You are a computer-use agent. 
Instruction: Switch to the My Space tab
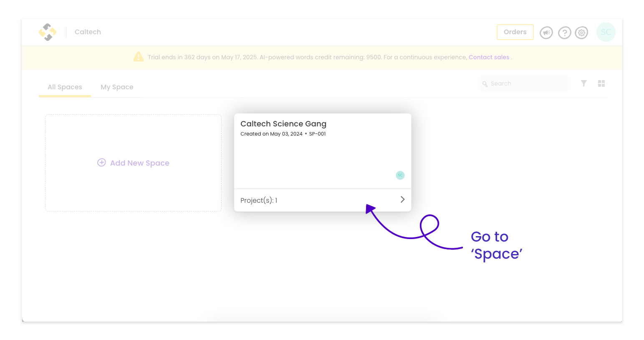click(117, 87)
